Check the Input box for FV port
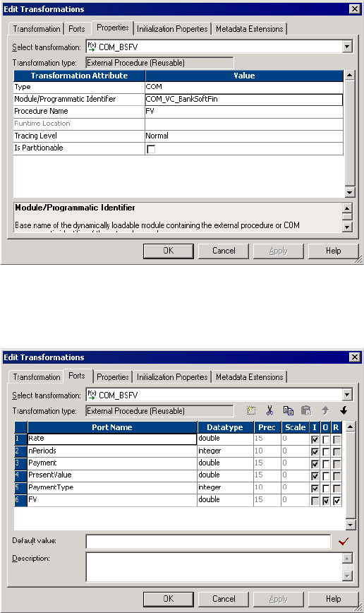This screenshot has width=364, height=613. coord(315,501)
